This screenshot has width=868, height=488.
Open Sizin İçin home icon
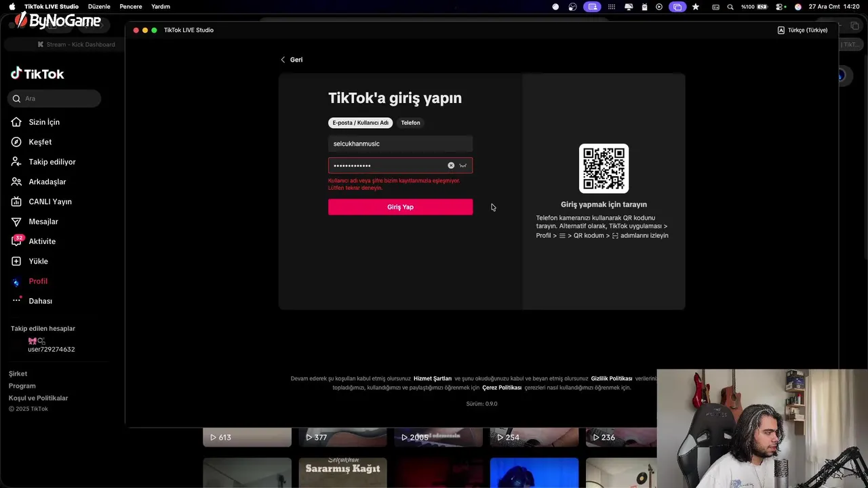pyautogui.click(x=16, y=122)
